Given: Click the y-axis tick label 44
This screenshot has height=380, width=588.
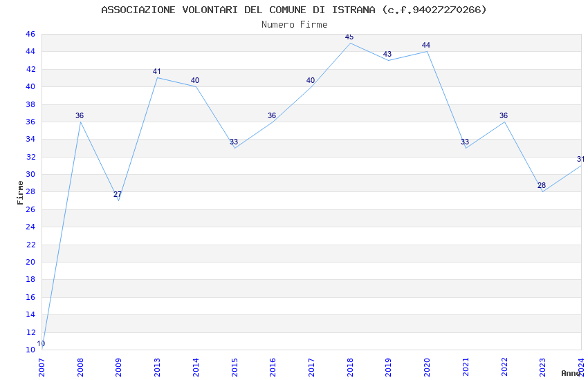Looking at the screenshot, I should pos(30,51).
